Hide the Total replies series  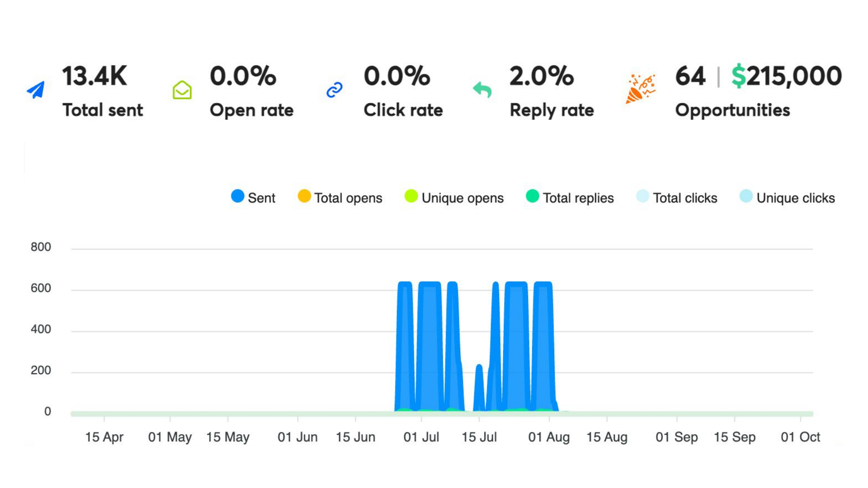[533, 197]
